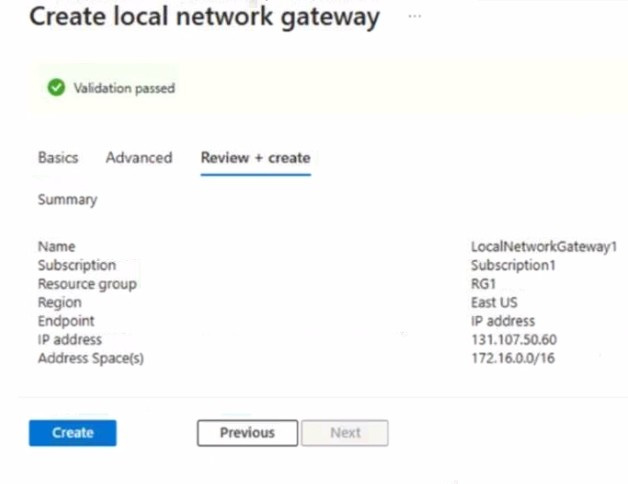628x484 pixels.
Task: Click the blue Create button
Action: (72, 433)
